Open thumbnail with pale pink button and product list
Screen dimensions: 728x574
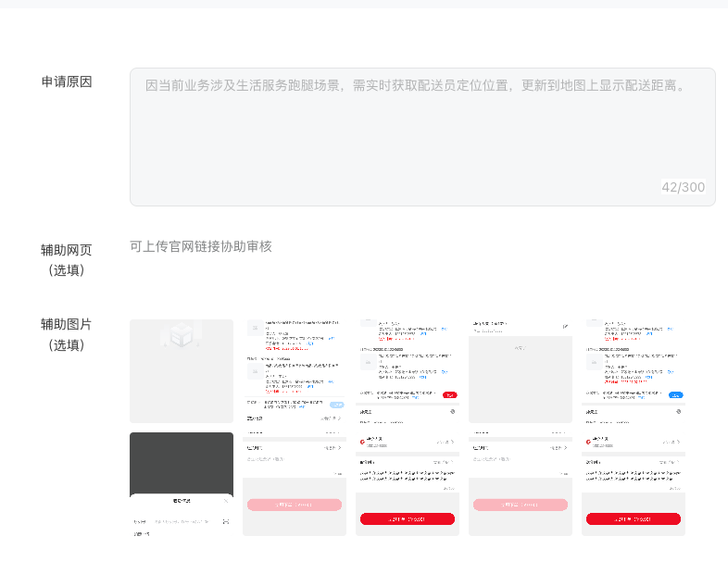coord(295,428)
